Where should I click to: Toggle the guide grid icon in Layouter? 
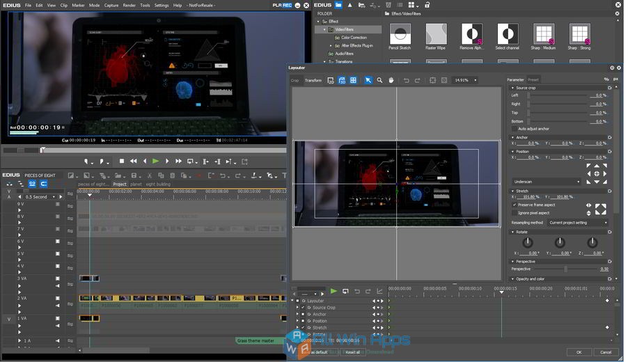[353, 80]
